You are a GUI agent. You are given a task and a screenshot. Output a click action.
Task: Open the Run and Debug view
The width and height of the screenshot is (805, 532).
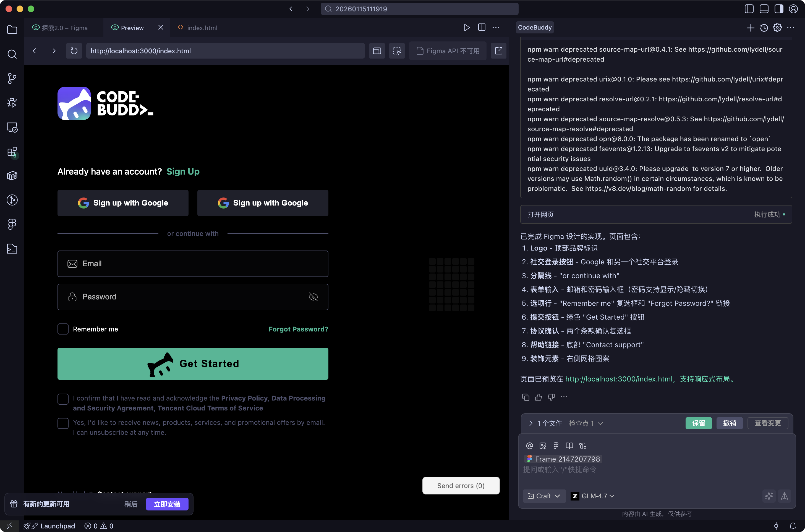pos(12,102)
